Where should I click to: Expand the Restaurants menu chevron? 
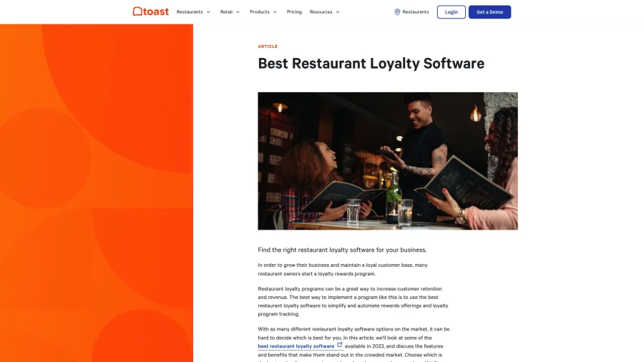click(x=208, y=12)
